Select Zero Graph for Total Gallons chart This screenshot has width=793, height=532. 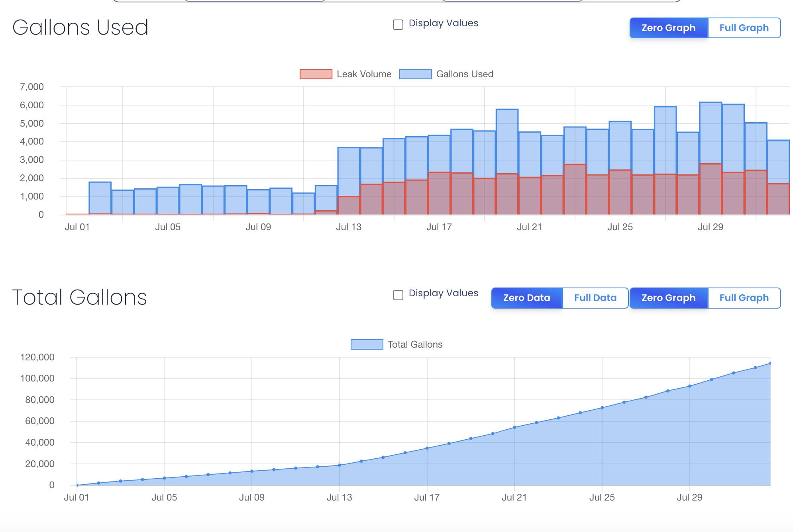click(x=668, y=298)
